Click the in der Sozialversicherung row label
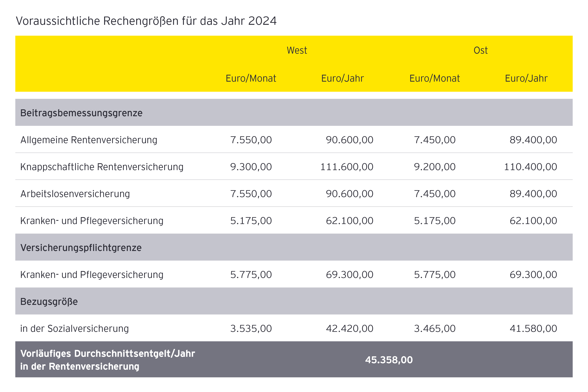Image resolution: width=588 pixels, height=392 pixels. coord(75,328)
